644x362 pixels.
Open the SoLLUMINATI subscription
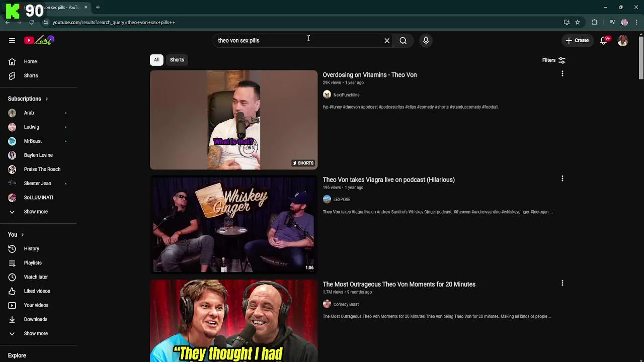pyautogui.click(x=38, y=197)
